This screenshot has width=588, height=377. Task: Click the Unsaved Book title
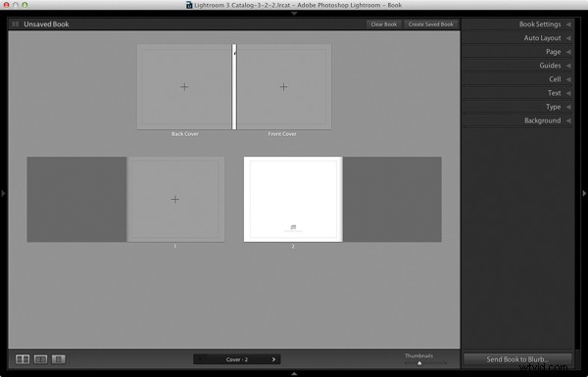click(46, 24)
